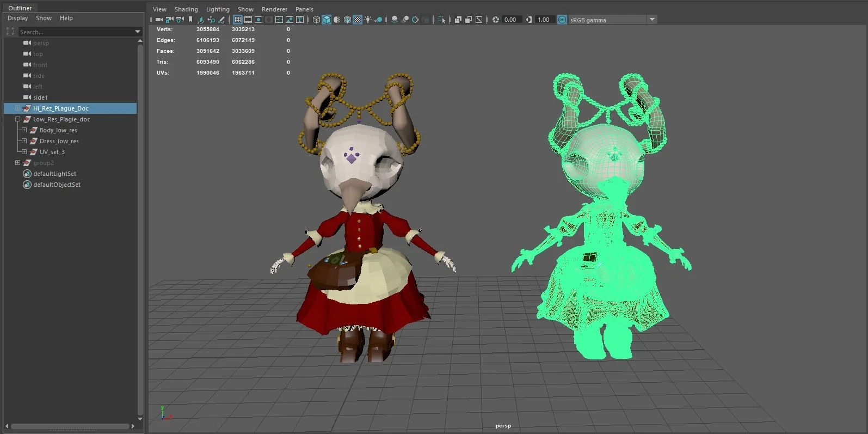This screenshot has width=868, height=434.
Task: Click the Image Plane icon
Action: pyautogui.click(x=201, y=20)
